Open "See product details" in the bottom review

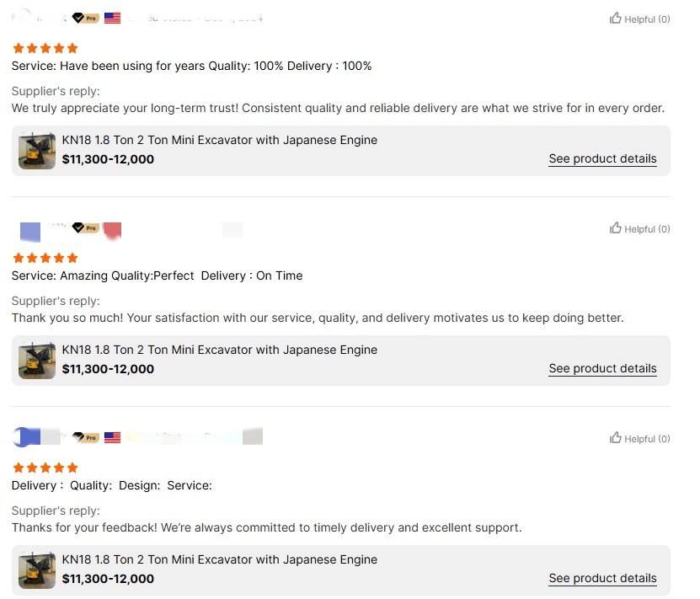pos(602,578)
